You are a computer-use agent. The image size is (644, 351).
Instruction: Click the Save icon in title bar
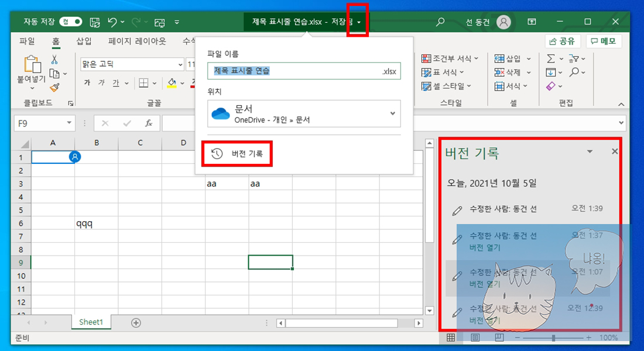click(x=95, y=22)
